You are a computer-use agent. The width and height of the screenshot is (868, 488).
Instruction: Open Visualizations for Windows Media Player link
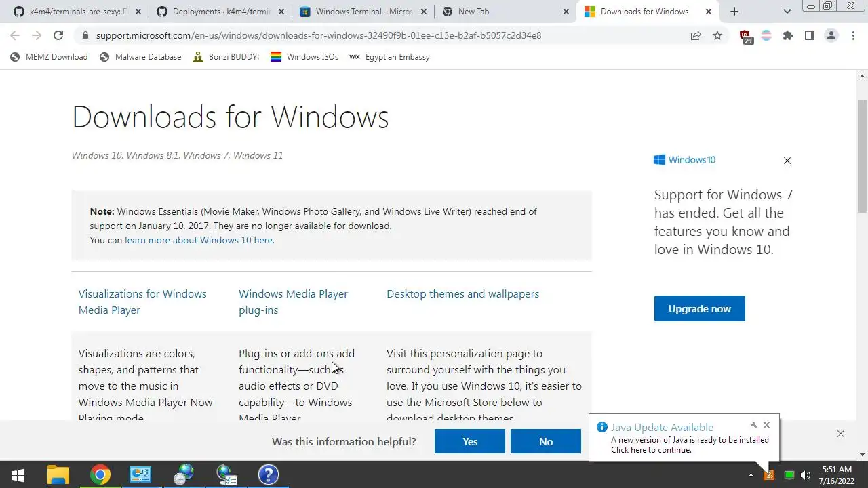coord(142,302)
